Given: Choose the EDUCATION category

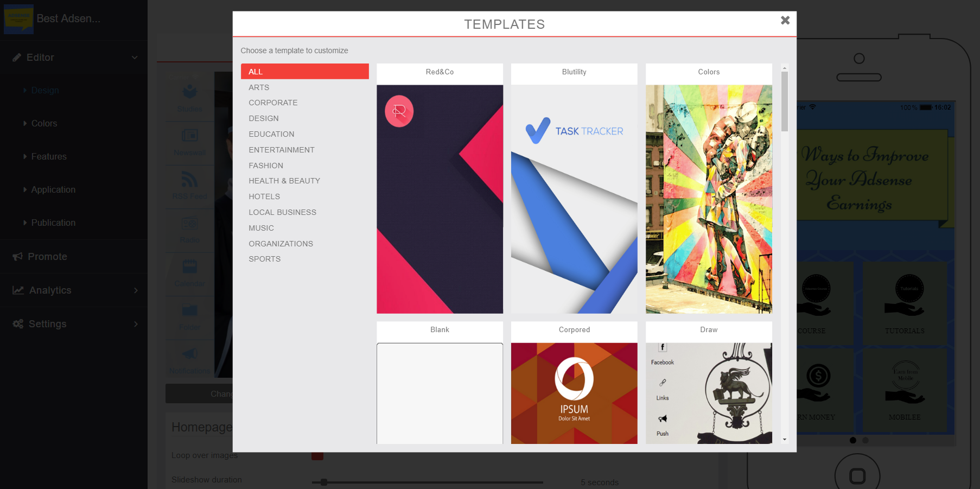Looking at the screenshot, I should tap(271, 134).
